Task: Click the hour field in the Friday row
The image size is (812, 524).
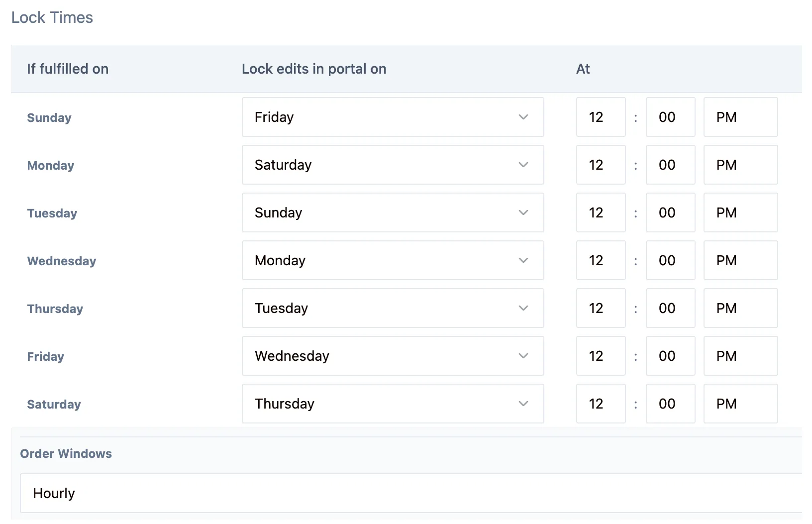Action: (x=601, y=356)
